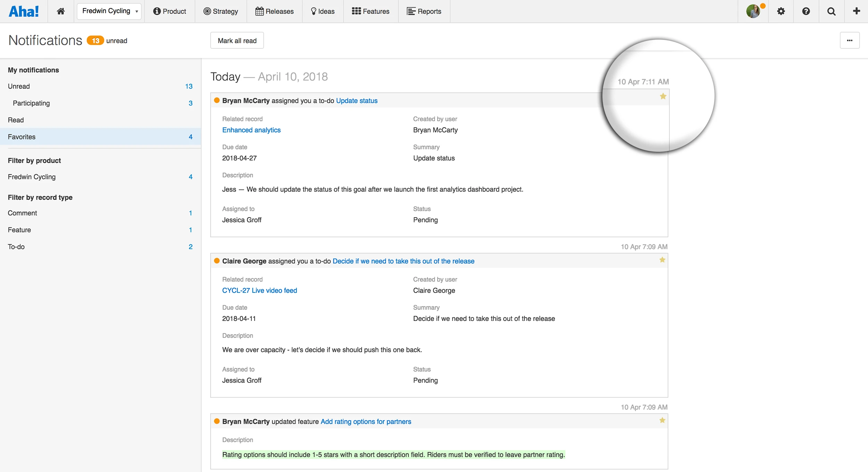Click Mark all read button

coord(237,41)
